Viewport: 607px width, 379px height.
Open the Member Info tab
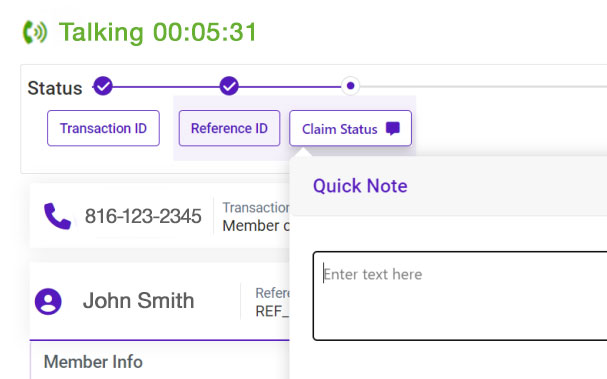point(93,362)
